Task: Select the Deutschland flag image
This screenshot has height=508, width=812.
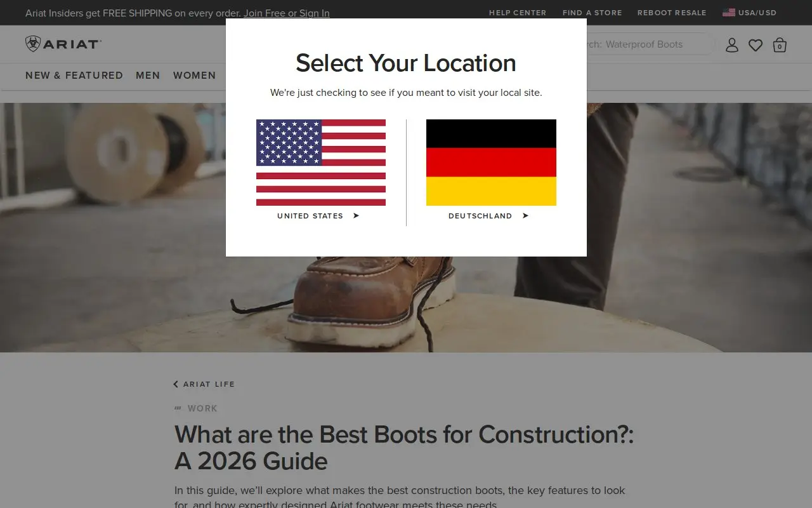Action: (491, 163)
